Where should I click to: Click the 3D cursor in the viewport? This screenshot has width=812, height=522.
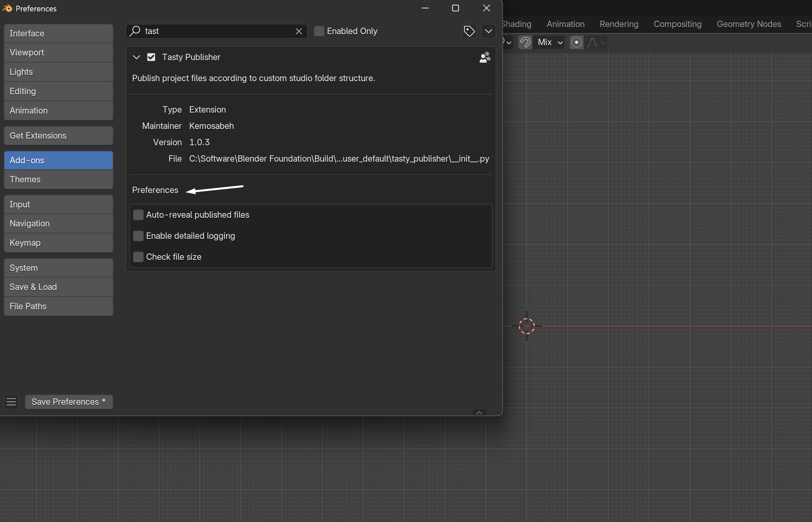pos(526,326)
